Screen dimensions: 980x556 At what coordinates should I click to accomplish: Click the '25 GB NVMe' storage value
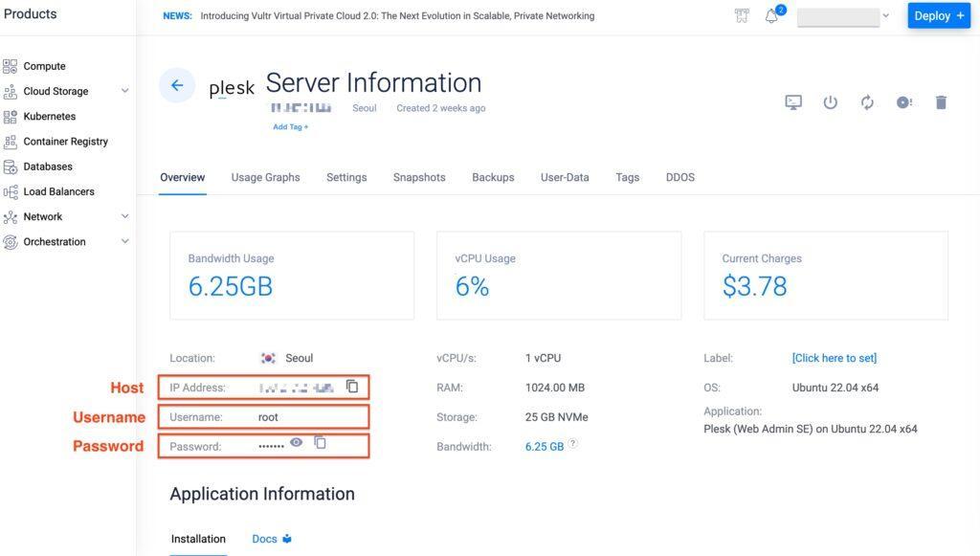point(556,416)
